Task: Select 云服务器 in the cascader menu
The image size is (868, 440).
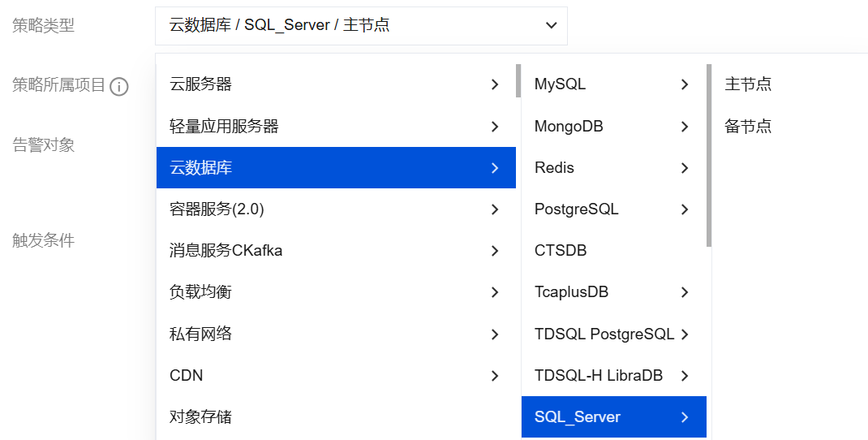Action: coord(336,84)
